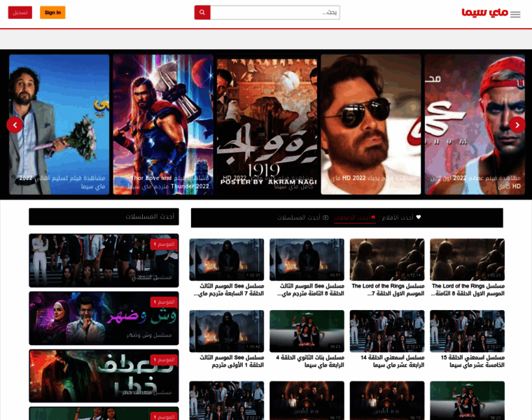Screen dimensions: 532x420
Task: Open بنات الثانوي الحلقة 4 thumbnail
Action: (307, 331)
